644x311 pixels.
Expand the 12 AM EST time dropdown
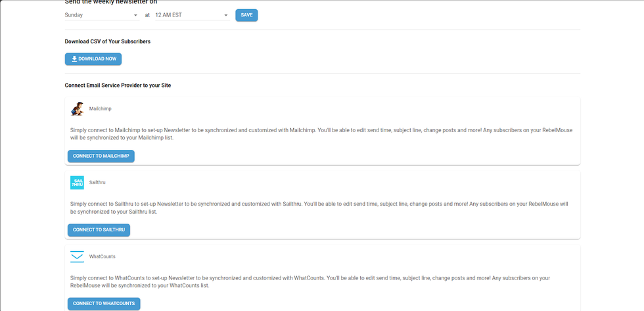pyautogui.click(x=191, y=15)
